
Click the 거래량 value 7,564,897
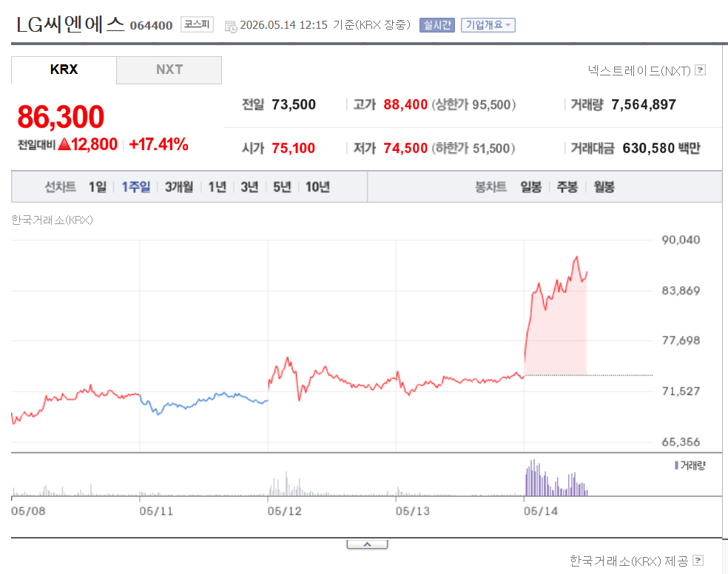point(644,104)
